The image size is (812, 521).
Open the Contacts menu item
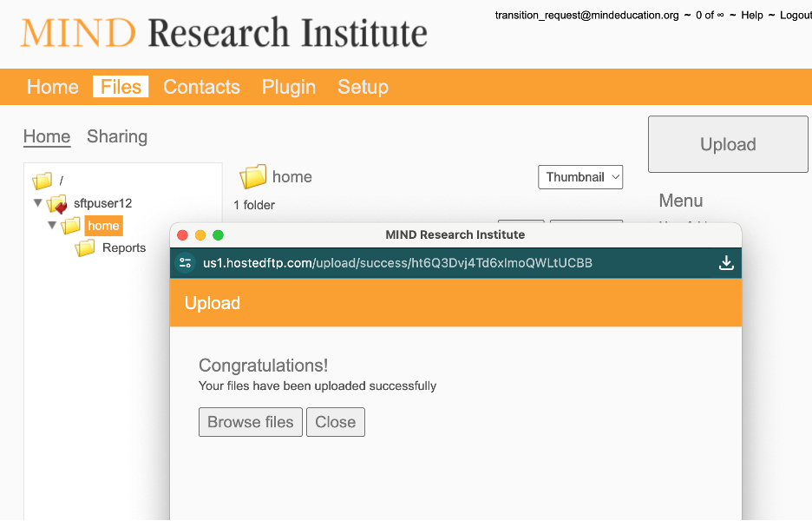[x=201, y=87]
